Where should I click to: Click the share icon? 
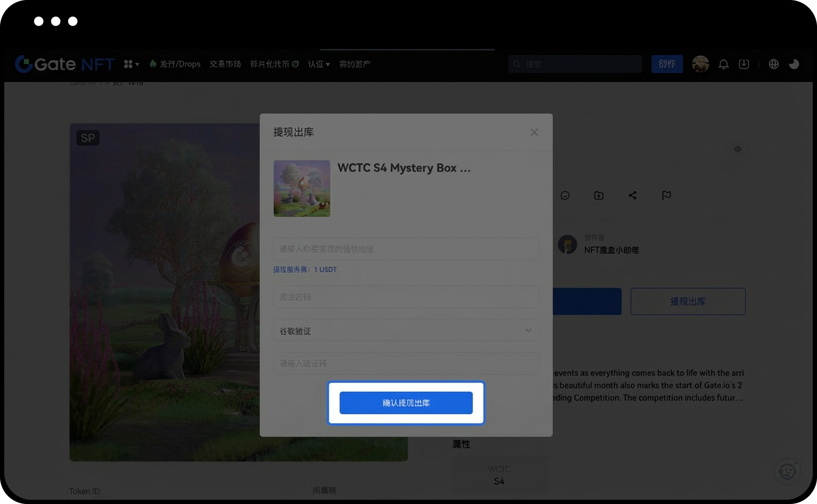pos(633,195)
